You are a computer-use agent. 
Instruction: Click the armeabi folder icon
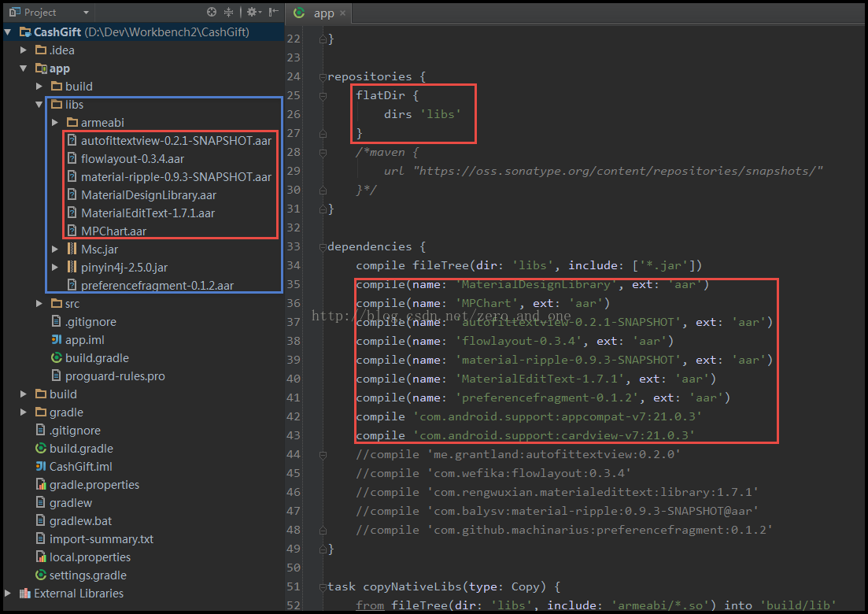pos(72,122)
